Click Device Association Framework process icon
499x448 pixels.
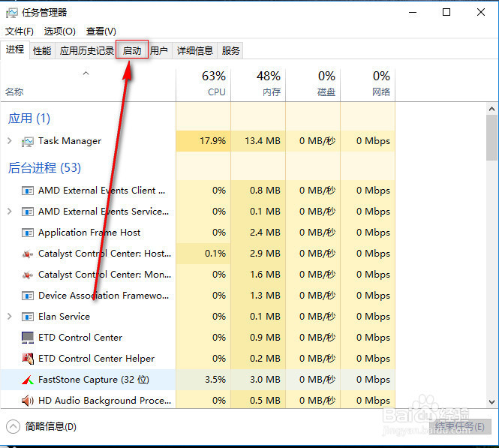pyautogui.click(x=28, y=296)
